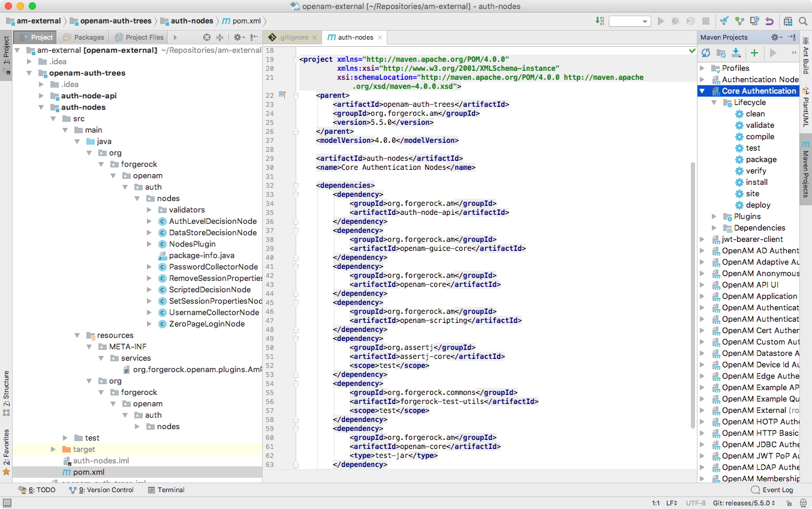Open Search Everywhere magnifier
Image resolution: width=812 pixels, height=509 pixels.
click(804, 20)
